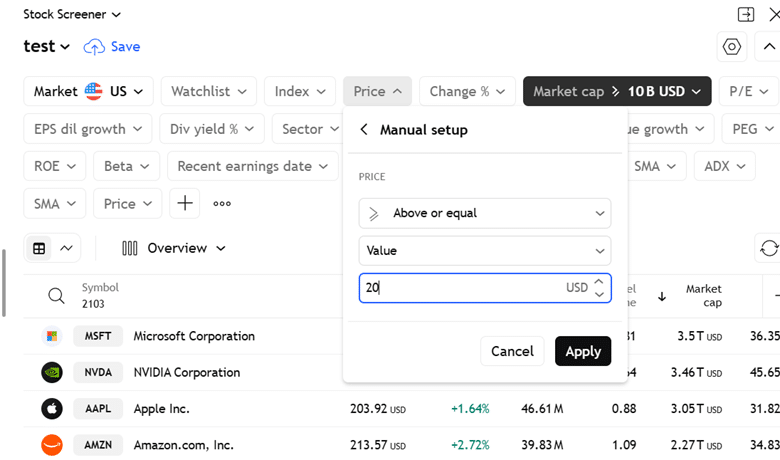This screenshot has height=460, width=780.
Task: Click the price value input field
Action: (460, 288)
